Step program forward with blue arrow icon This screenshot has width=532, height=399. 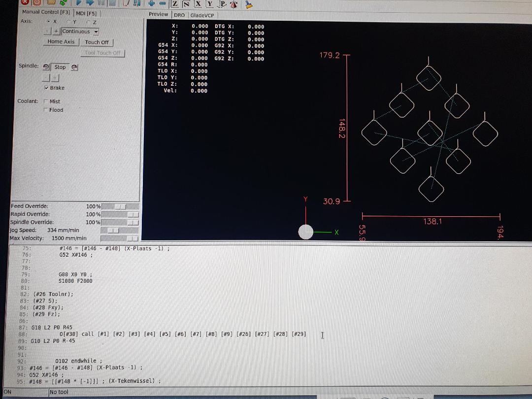90,2
